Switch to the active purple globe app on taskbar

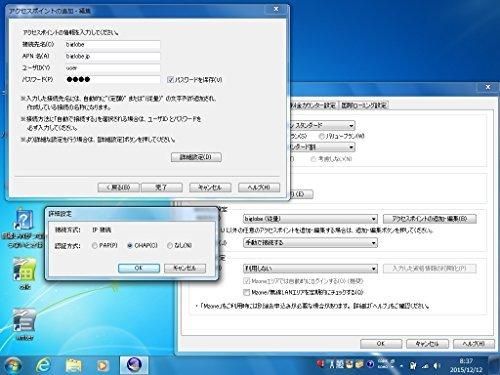pyautogui.click(x=134, y=365)
